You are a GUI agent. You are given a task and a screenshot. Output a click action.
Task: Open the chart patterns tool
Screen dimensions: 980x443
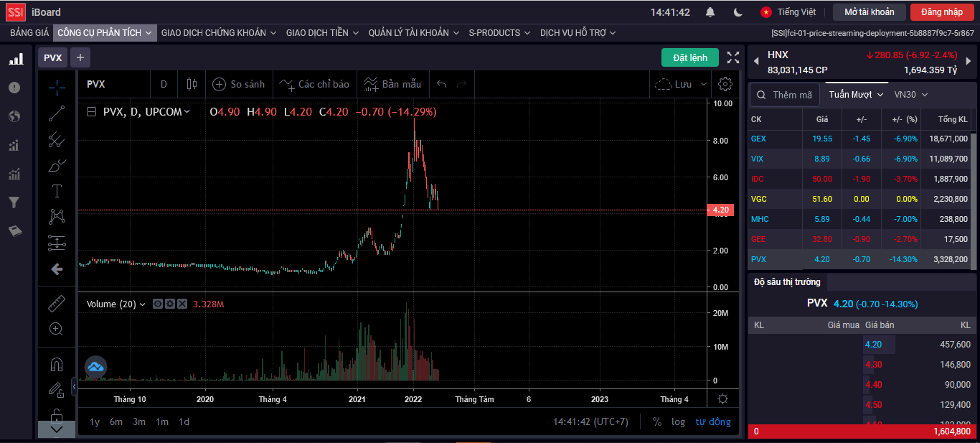coord(57,217)
